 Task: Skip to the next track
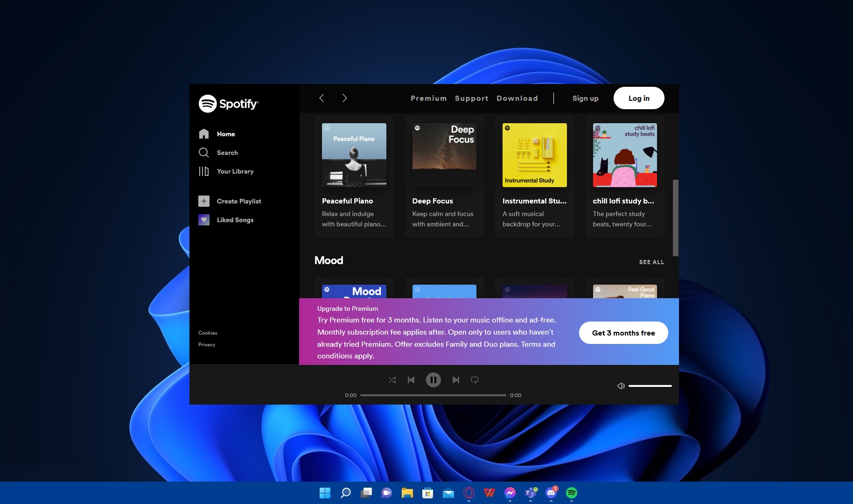(455, 380)
